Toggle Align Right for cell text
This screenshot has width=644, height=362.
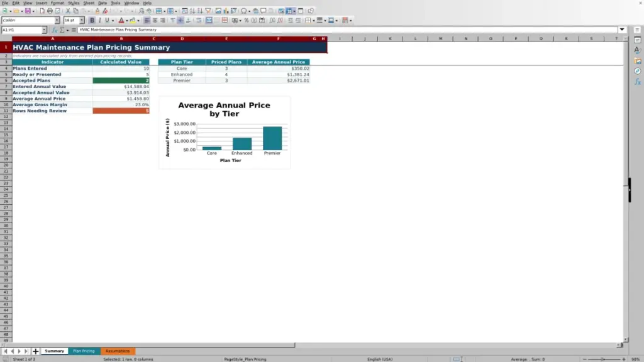point(163,21)
